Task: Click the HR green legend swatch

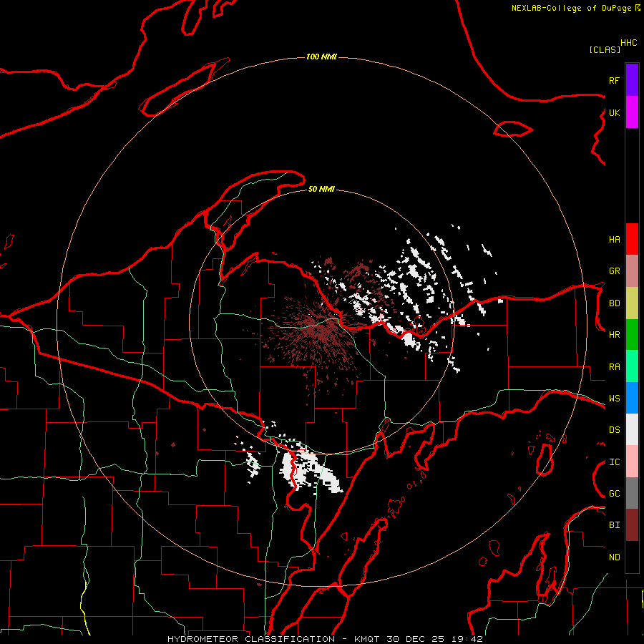Action: click(632, 335)
